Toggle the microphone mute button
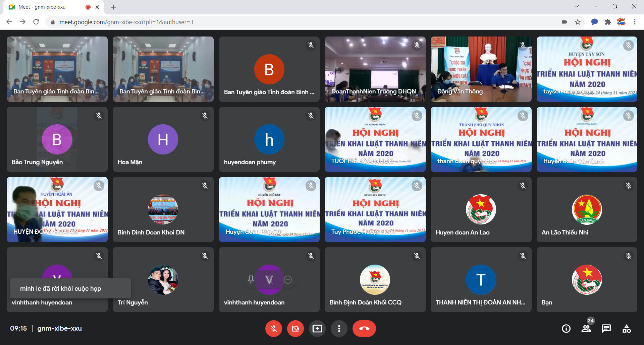The image size is (644, 345). (274, 329)
